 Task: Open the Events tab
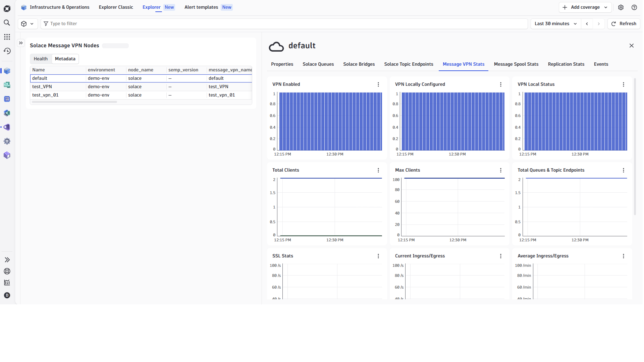(601, 64)
